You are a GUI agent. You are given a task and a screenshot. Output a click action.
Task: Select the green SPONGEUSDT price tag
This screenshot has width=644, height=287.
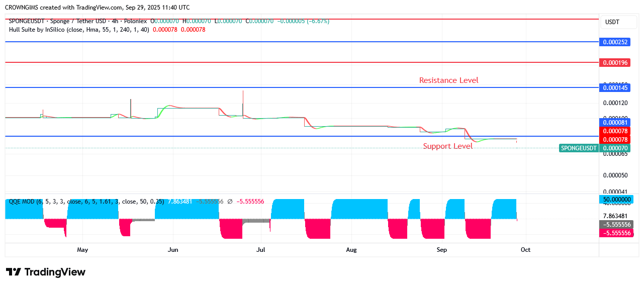[578, 148]
